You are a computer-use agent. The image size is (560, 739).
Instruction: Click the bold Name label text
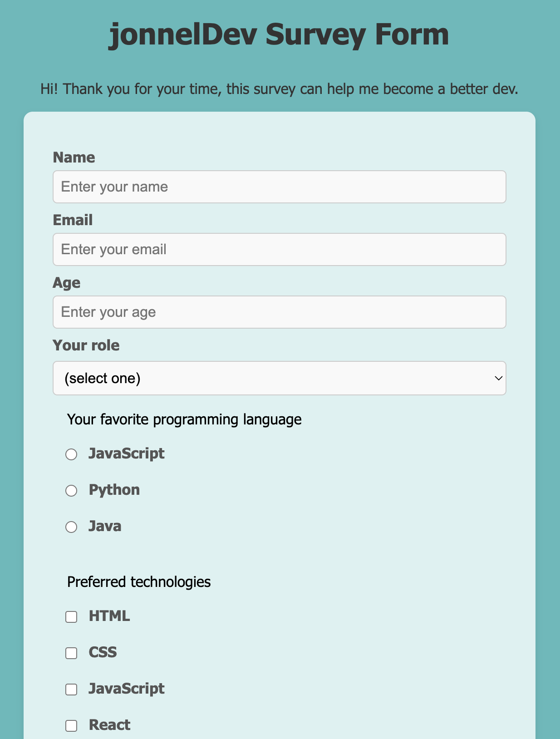[74, 158]
